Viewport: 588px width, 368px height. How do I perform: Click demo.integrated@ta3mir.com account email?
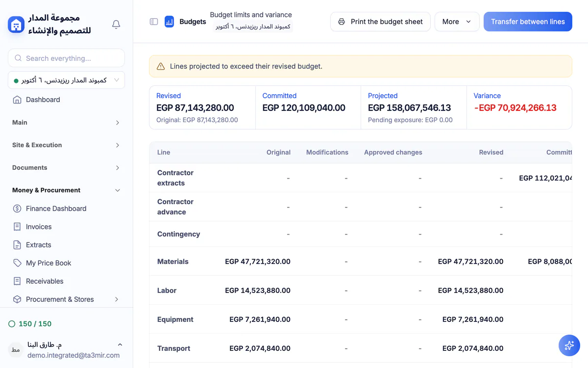[x=73, y=355]
